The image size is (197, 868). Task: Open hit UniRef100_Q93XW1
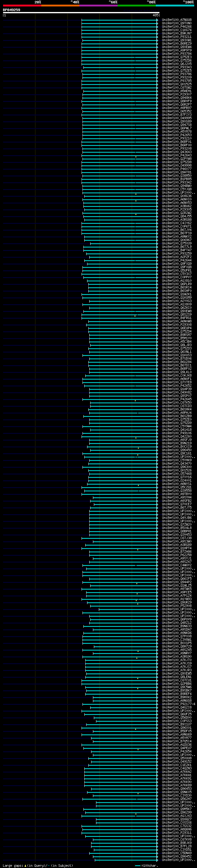tap(177, 40)
